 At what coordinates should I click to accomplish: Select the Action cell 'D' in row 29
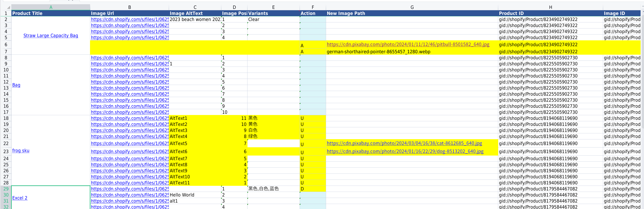(313, 189)
